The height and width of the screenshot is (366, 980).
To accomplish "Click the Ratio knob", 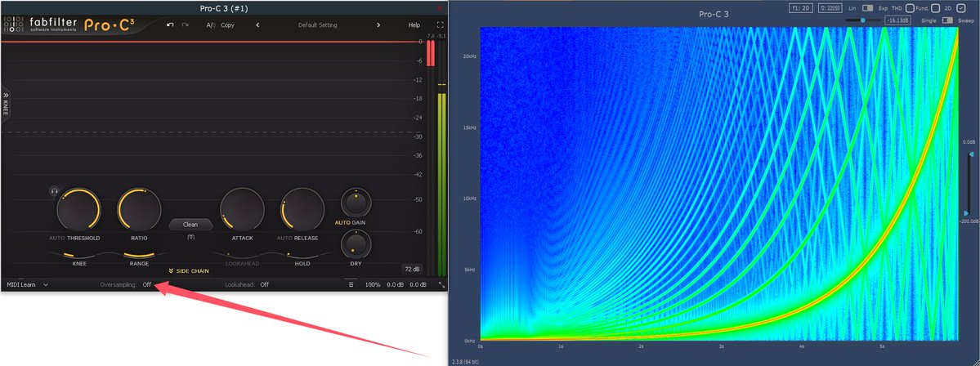I will coord(139,210).
